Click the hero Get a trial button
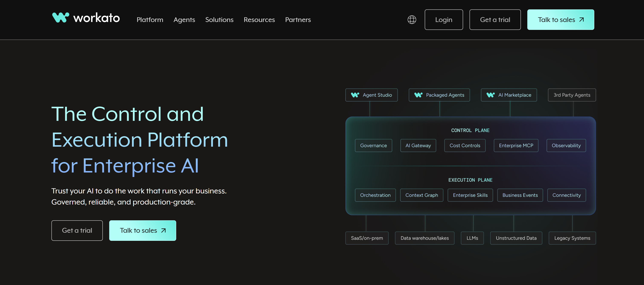The image size is (644, 285). click(77, 230)
